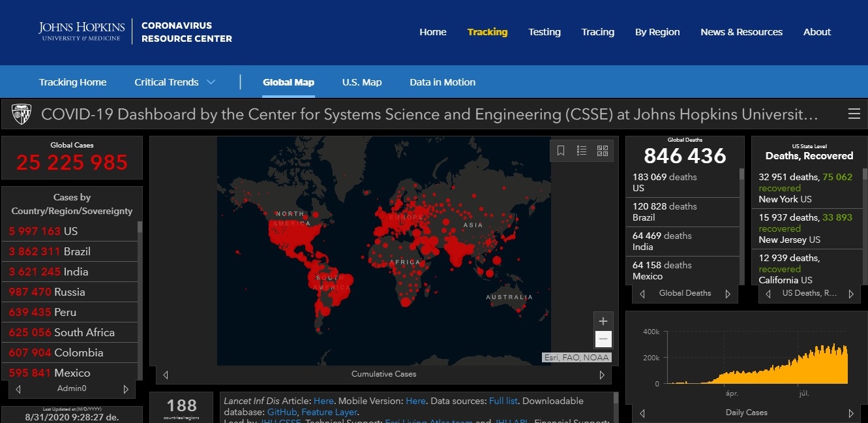Image resolution: width=868 pixels, height=423 pixels.
Task: Open the Testing nav item
Action: [545, 32]
